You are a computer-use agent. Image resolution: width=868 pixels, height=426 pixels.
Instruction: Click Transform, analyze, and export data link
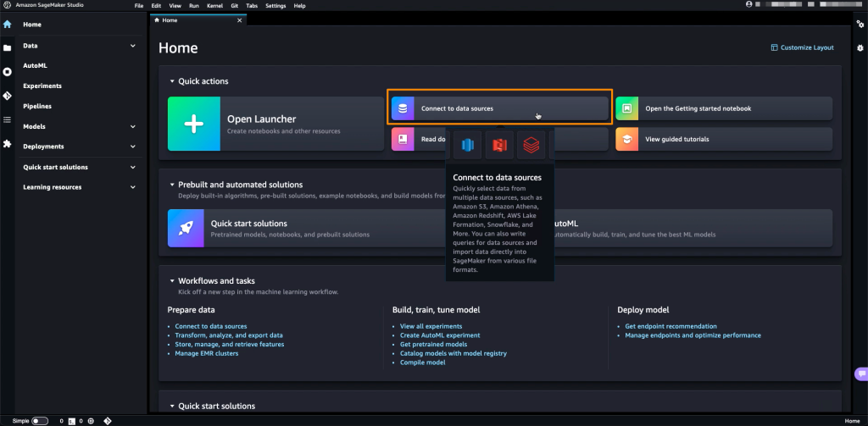pos(229,335)
